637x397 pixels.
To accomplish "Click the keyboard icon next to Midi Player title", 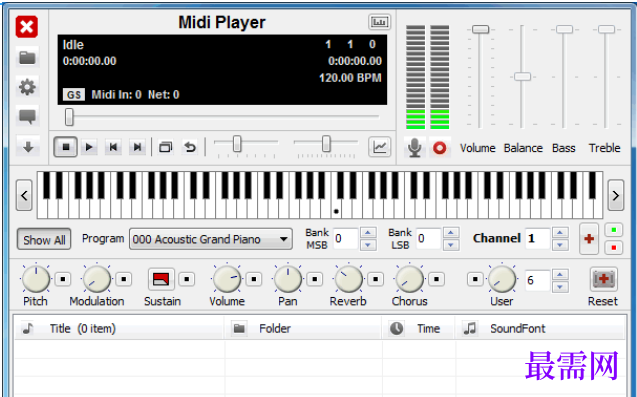I will pyautogui.click(x=379, y=22).
